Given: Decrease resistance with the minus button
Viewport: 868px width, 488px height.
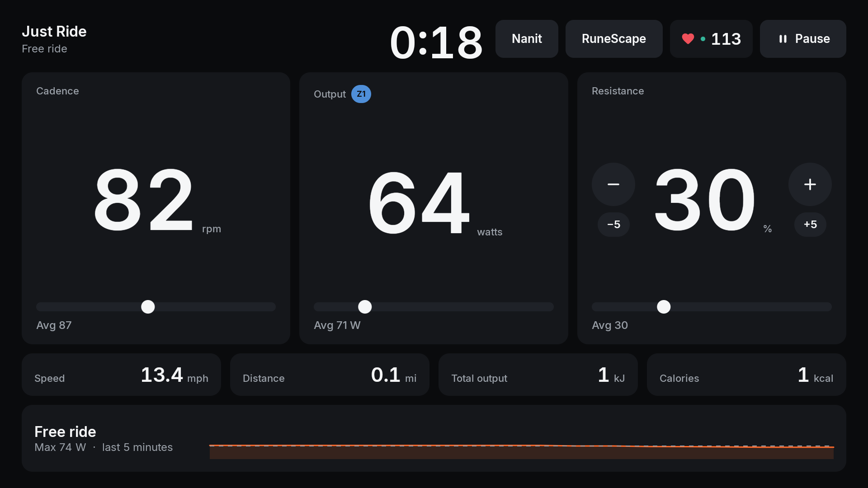Looking at the screenshot, I should pyautogui.click(x=613, y=184).
